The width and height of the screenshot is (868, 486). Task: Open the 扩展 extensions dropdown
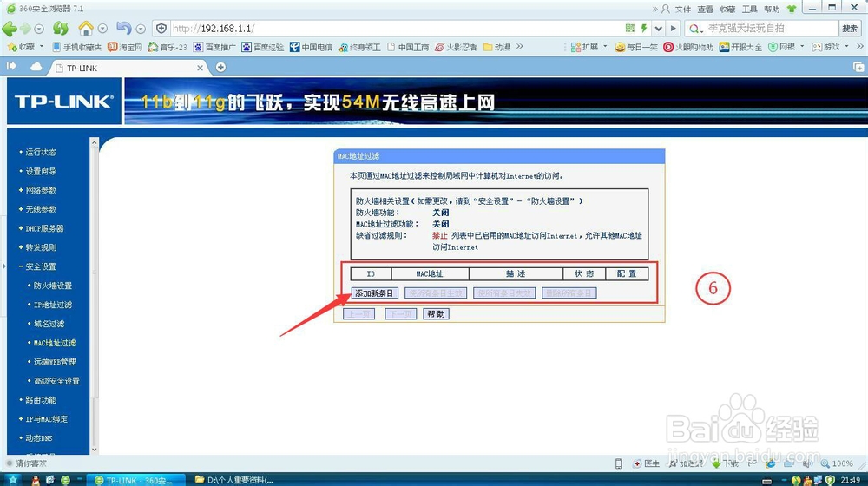(x=589, y=47)
